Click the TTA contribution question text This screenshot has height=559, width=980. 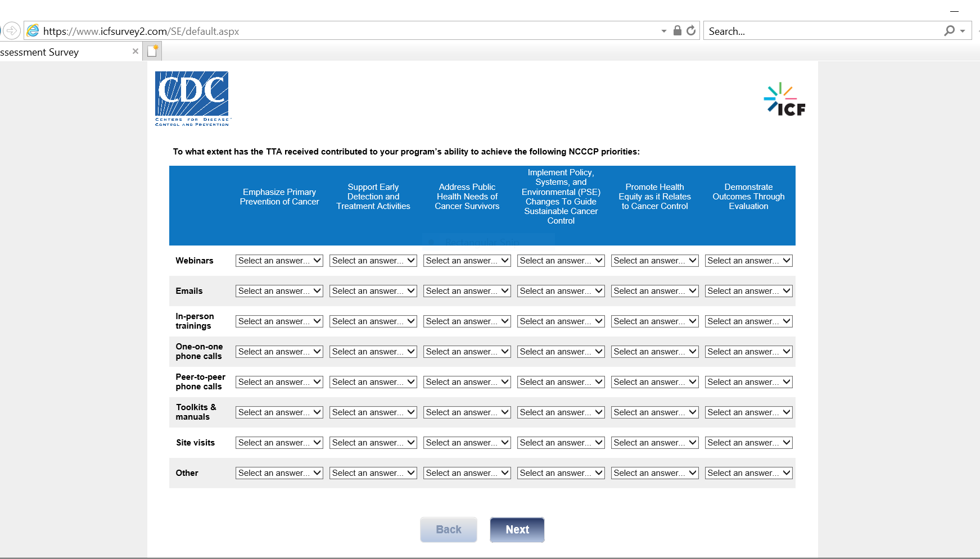pos(406,152)
